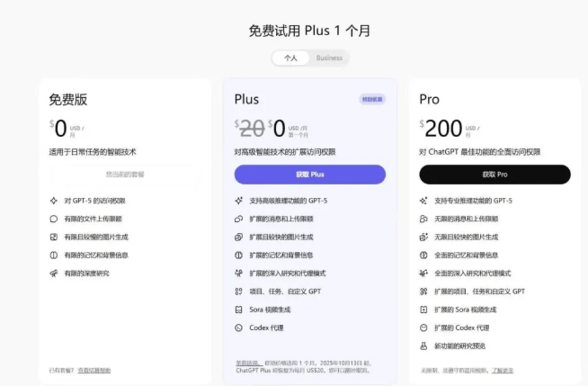Click the crossed-out $20 price
The height and width of the screenshot is (386, 588).
pyautogui.click(x=250, y=129)
